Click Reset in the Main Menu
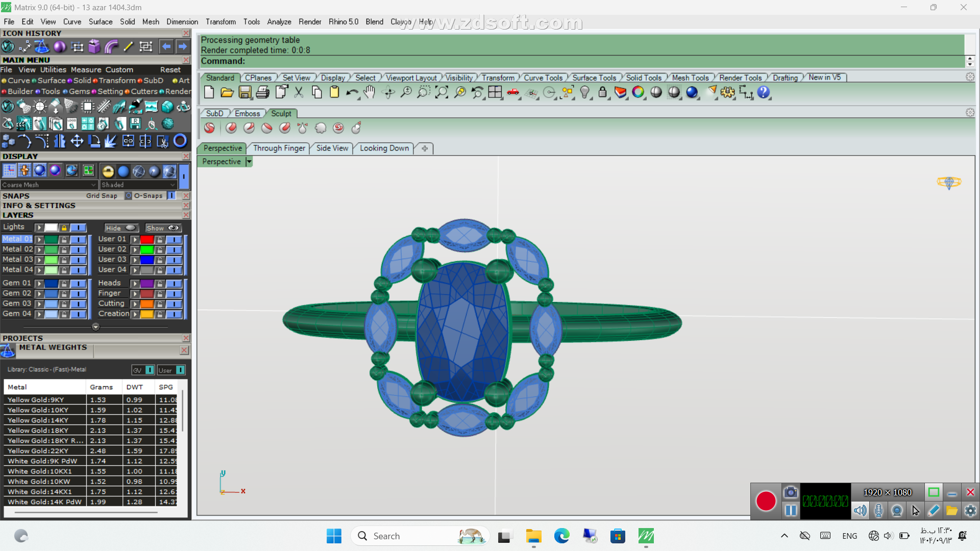 [x=170, y=69]
